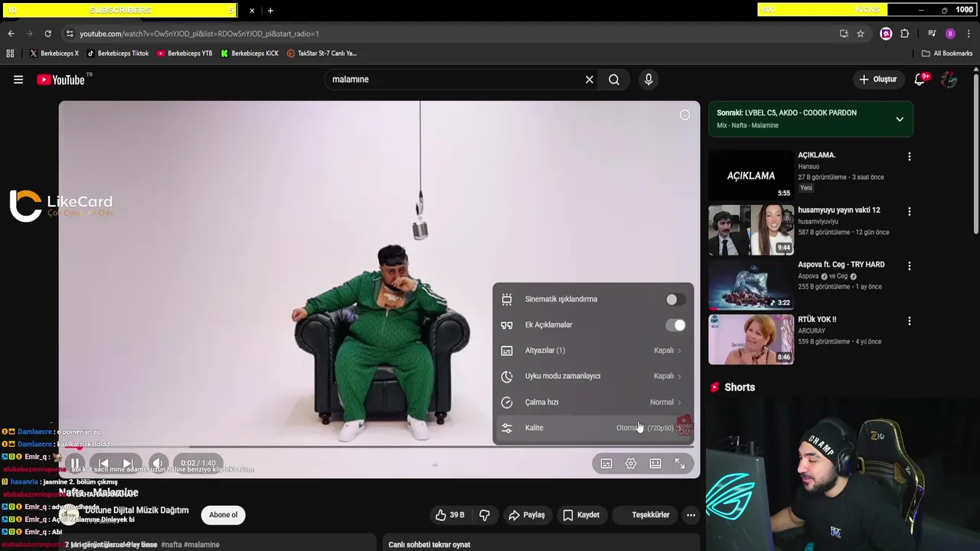Seek using the video progress bar
The image size is (980, 551).
(378, 447)
